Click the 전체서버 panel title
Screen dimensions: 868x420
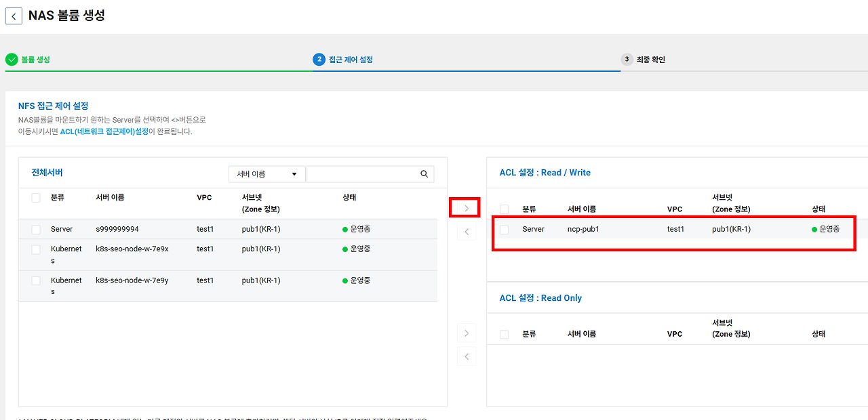47,173
